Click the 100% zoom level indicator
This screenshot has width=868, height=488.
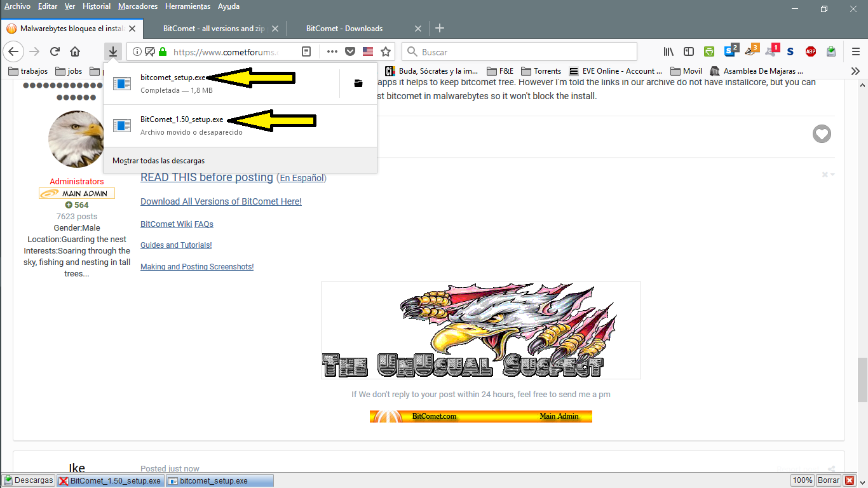tap(802, 480)
